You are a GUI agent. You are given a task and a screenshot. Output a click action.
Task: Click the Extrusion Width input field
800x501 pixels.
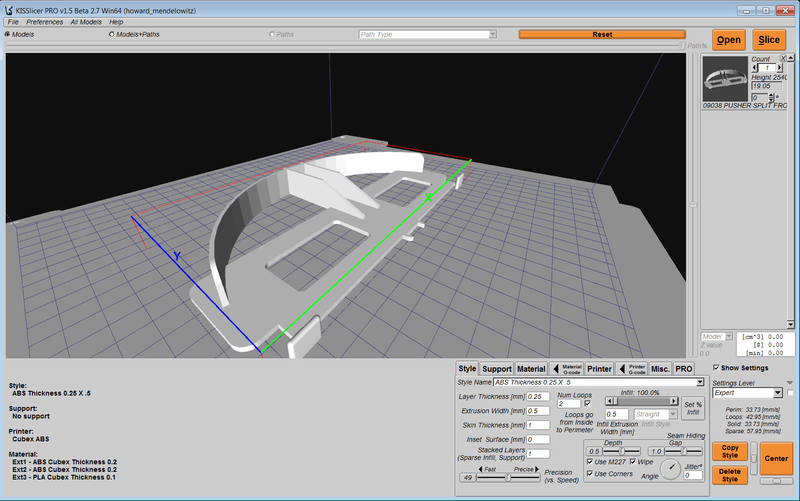[x=538, y=411]
